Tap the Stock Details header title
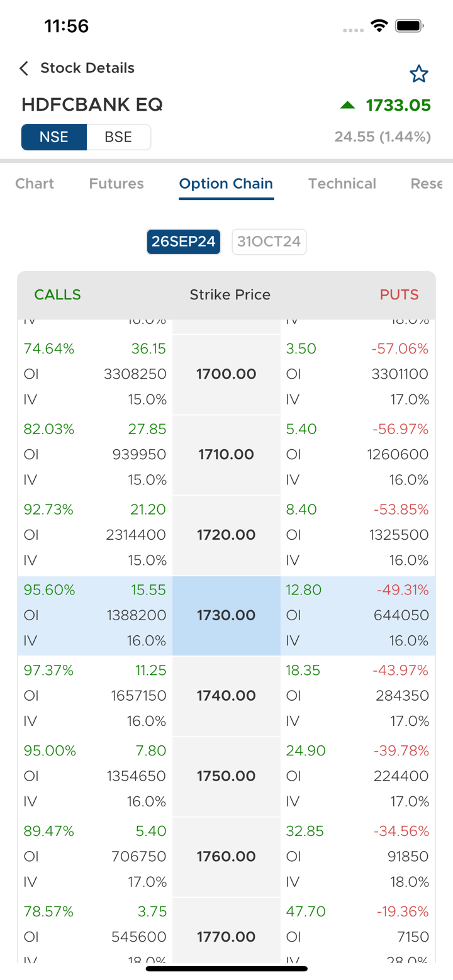453x980 pixels. 87,68
